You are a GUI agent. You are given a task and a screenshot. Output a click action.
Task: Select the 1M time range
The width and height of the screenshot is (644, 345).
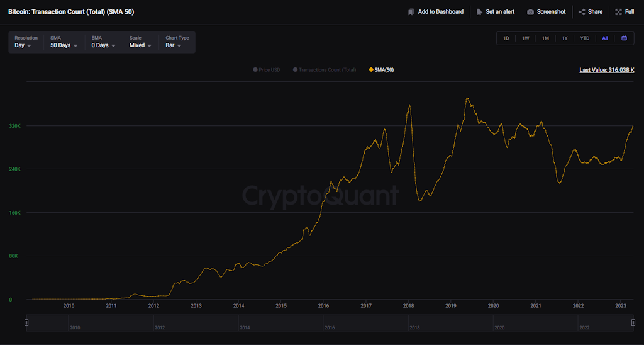point(545,38)
